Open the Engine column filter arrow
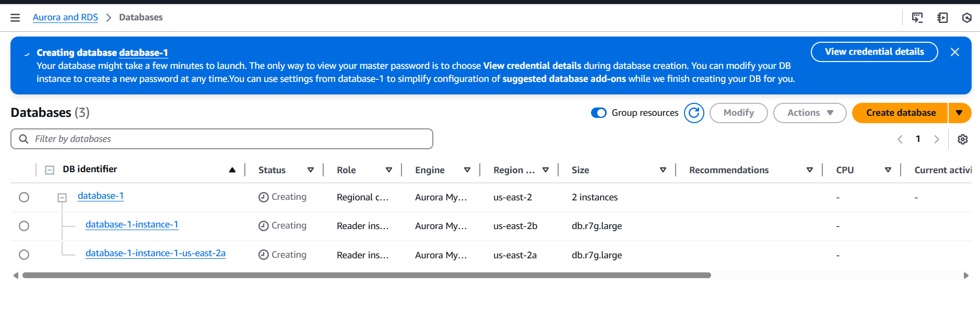Image resolution: width=980 pixels, height=335 pixels. tap(467, 170)
